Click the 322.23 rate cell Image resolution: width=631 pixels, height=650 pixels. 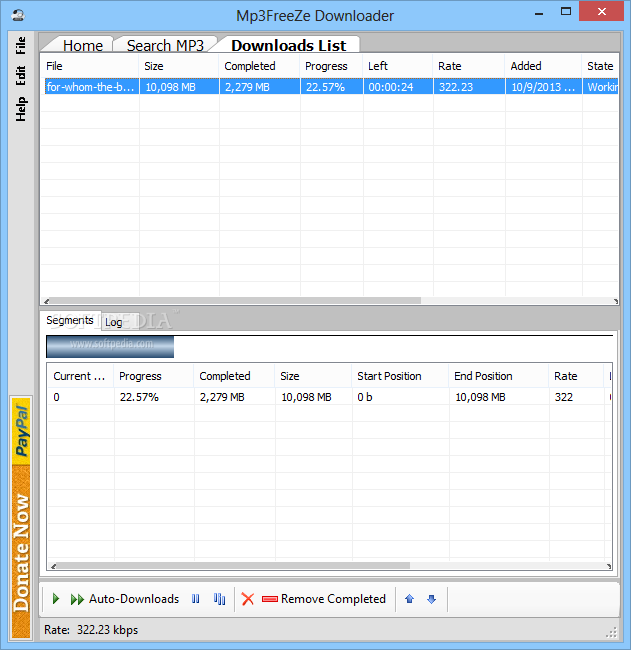(x=469, y=87)
